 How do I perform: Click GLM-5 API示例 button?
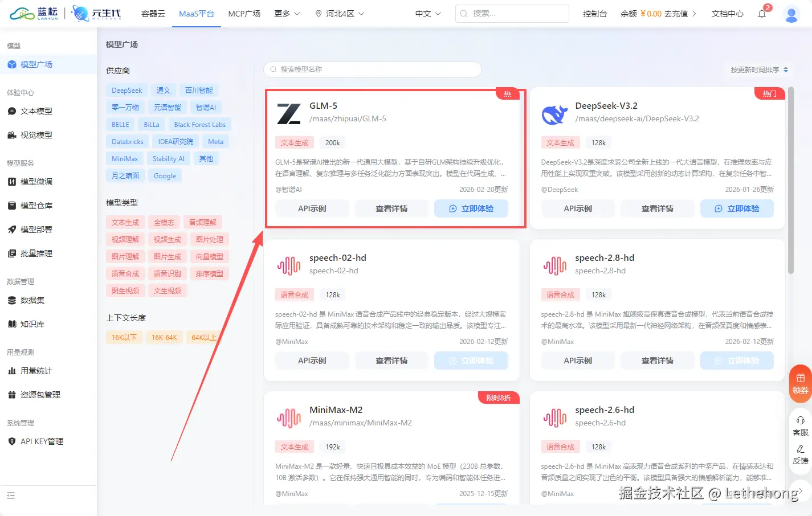tap(312, 208)
